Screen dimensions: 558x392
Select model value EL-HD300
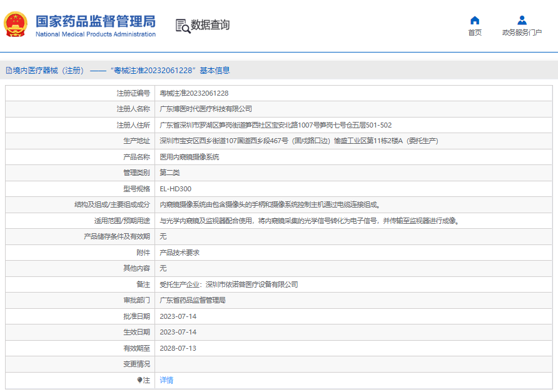(x=175, y=189)
